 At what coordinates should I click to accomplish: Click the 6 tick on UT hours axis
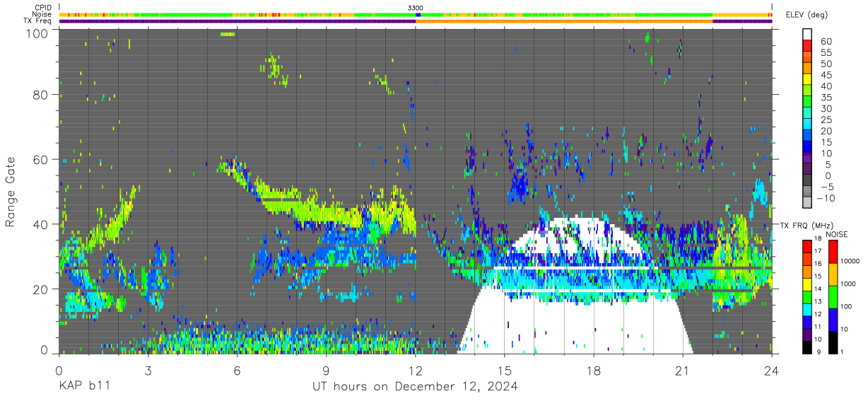pyautogui.click(x=237, y=369)
